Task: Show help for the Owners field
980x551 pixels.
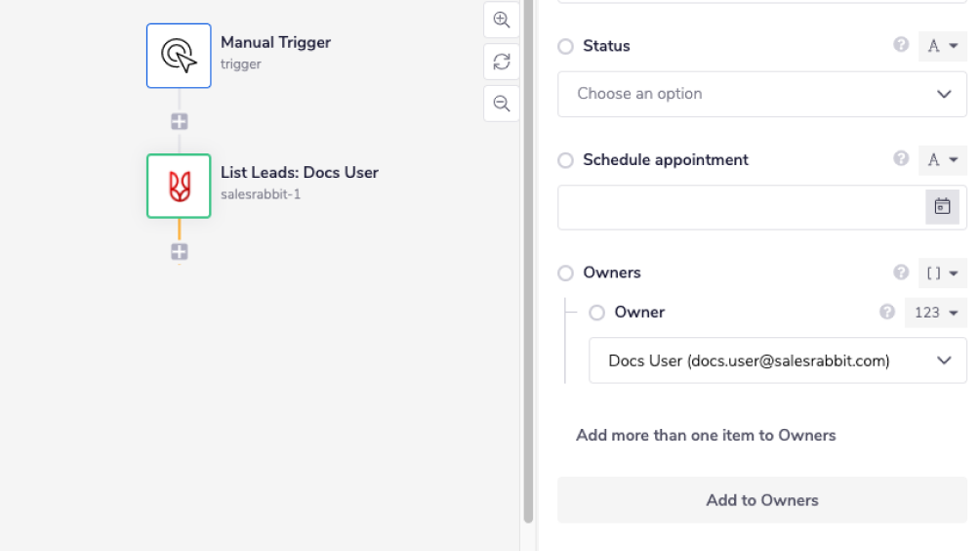Action: pos(901,273)
